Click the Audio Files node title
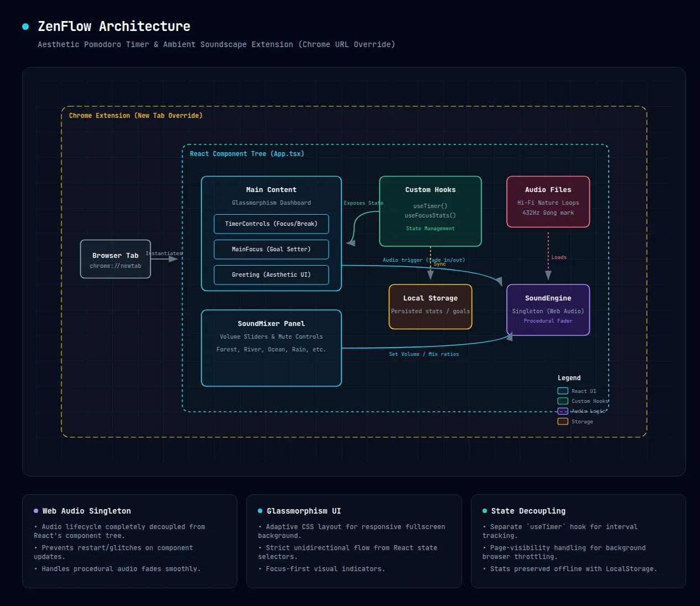Viewport: 700px width, 606px height. click(x=548, y=190)
